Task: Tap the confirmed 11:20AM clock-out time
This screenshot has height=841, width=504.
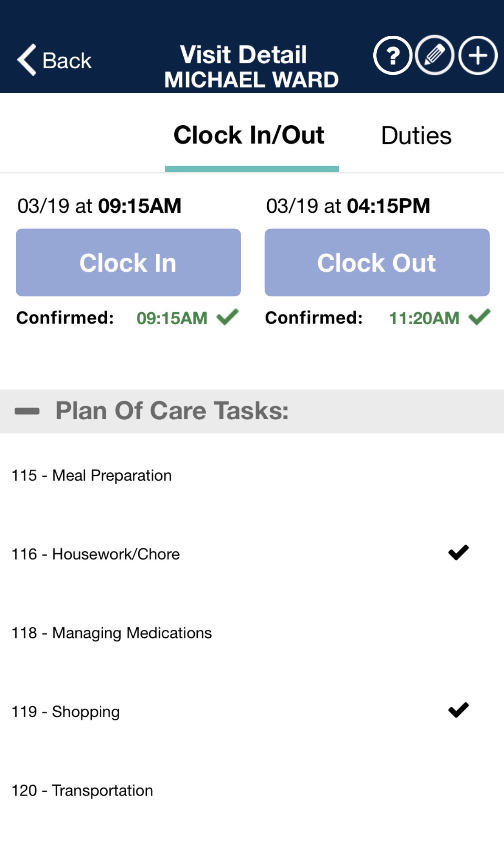Action: click(424, 318)
